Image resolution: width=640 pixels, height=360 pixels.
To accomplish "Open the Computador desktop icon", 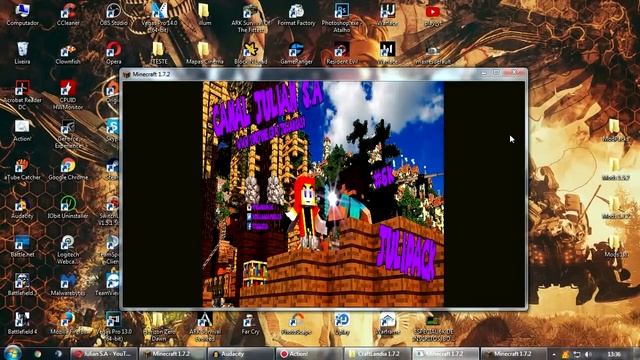I will tap(22, 14).
